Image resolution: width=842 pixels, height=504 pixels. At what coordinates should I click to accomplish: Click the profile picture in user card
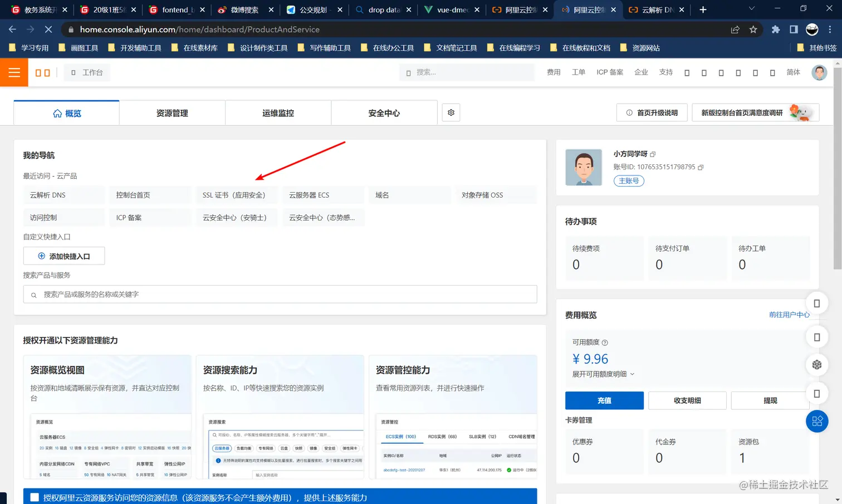tap(584, 167)
